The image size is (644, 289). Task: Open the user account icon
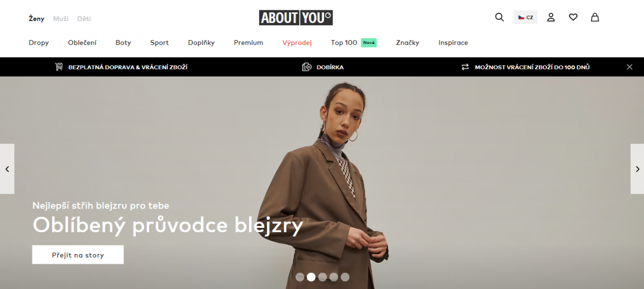[x=551, y=17]
